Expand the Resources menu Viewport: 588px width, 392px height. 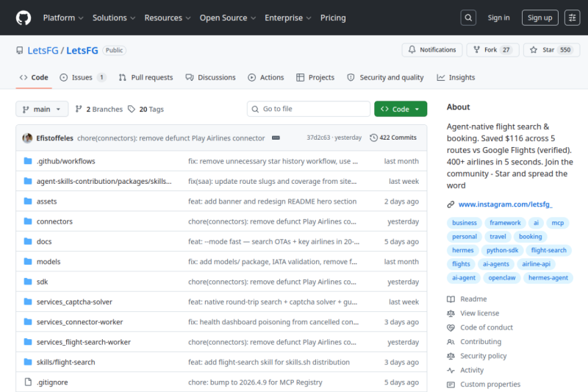(x=168, y=18)
